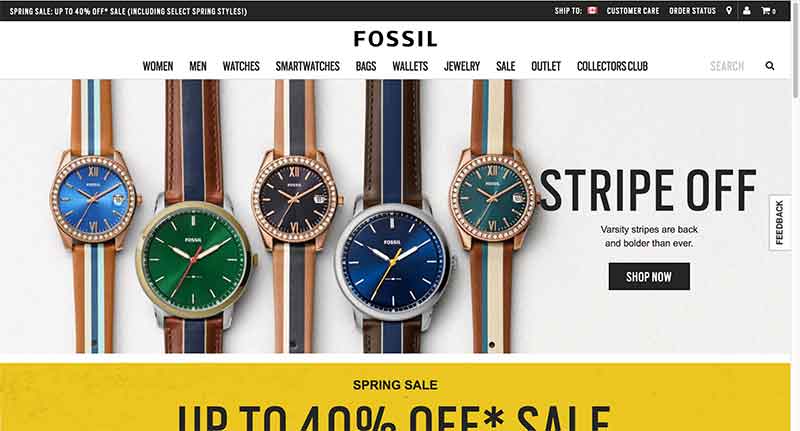Open the Watches menu
Viewport: 800px width, 431px height.
[x=241, y=66]
